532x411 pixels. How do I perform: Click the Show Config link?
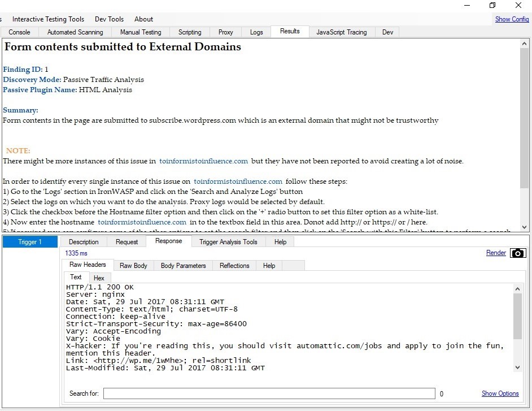(x=512, y=19)
